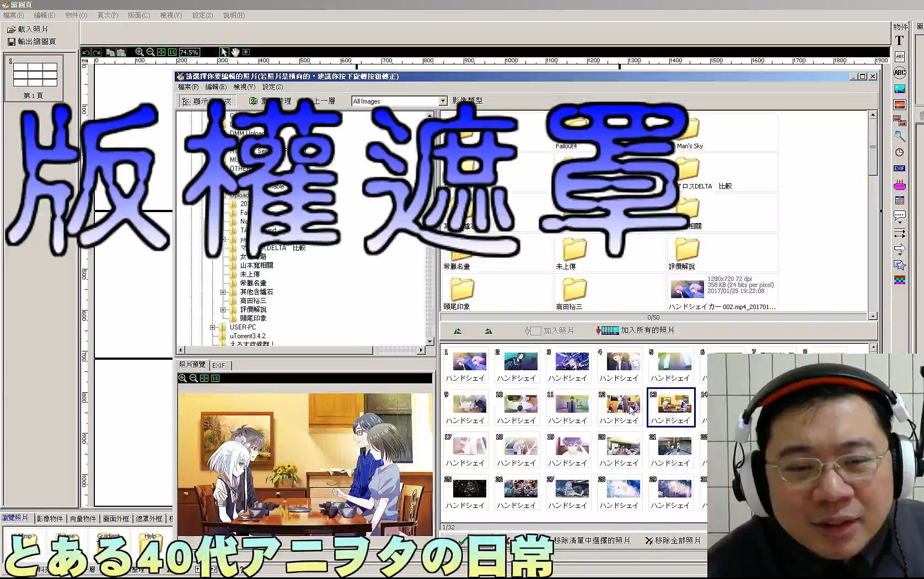Open the 圖面外框 tab at bottom
Viewport: 924px width, 579px height.
116,519
